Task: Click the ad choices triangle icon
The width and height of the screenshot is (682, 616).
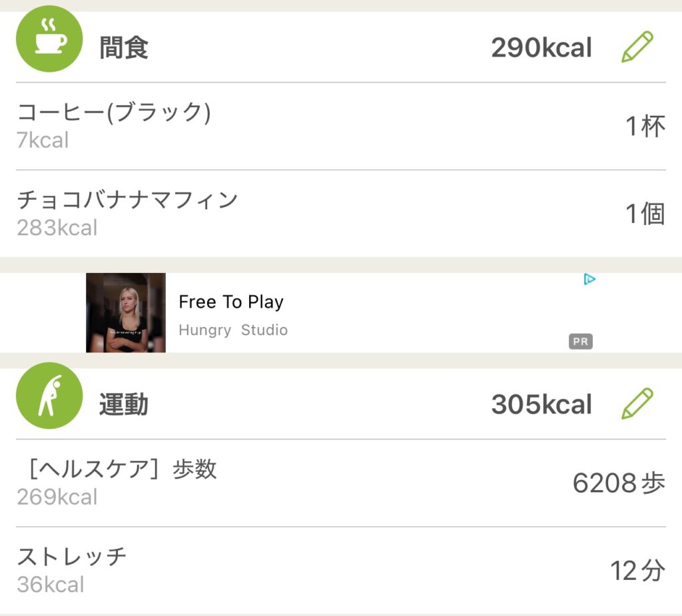Action: coord(589,279)
